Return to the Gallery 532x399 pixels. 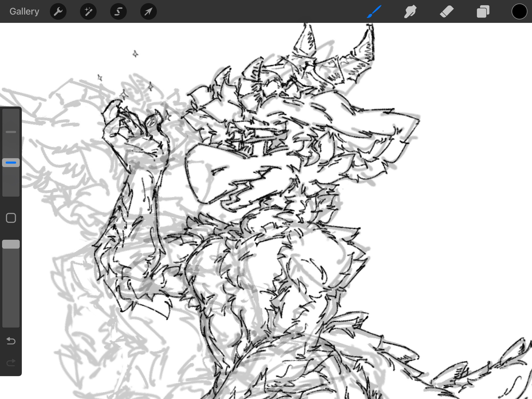pyautogui.click(x=24, y=11)
